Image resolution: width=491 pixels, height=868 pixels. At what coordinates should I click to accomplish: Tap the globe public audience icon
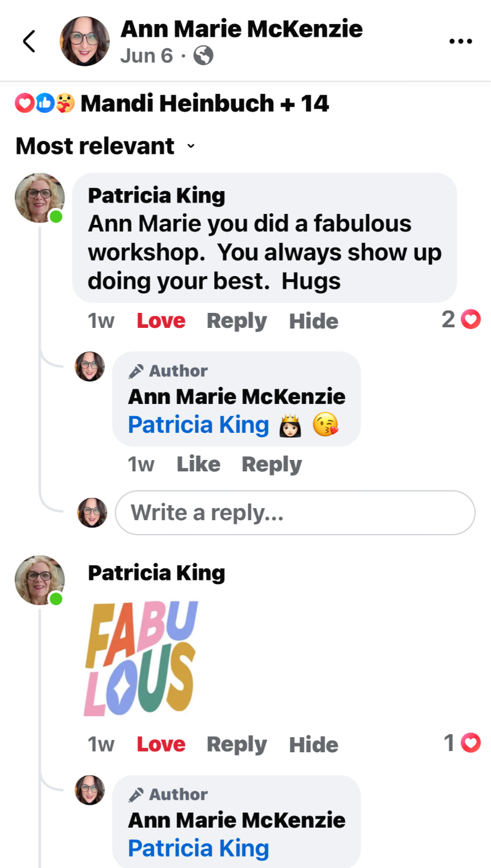point(203,56)
